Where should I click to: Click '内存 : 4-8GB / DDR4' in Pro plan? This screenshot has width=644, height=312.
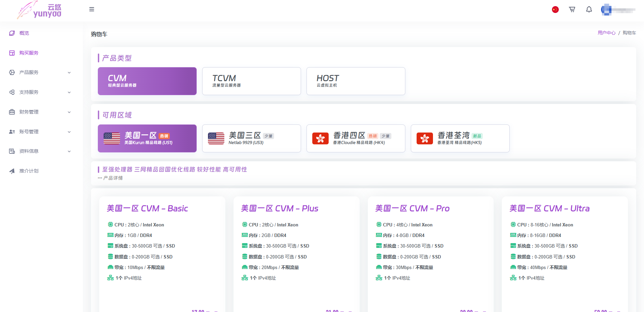(404, 235)
